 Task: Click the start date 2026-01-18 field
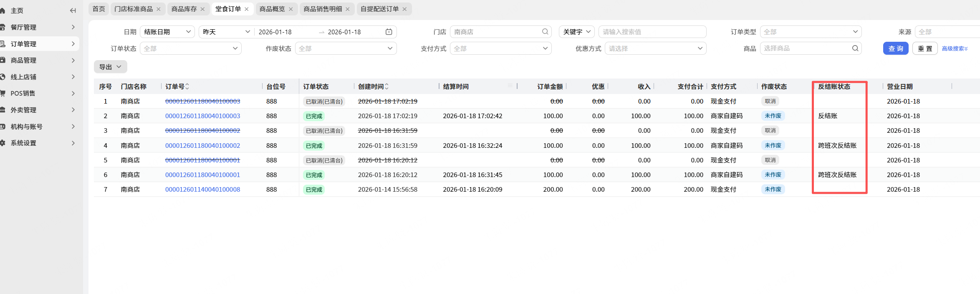275,32
